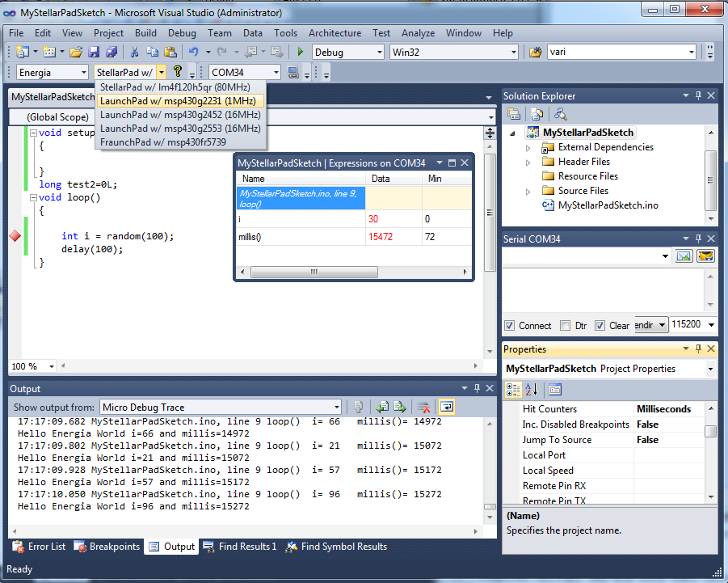Screen dimensions: 728x583
Task: Open the 115200 baud rate dropdown
Action: 710,325
